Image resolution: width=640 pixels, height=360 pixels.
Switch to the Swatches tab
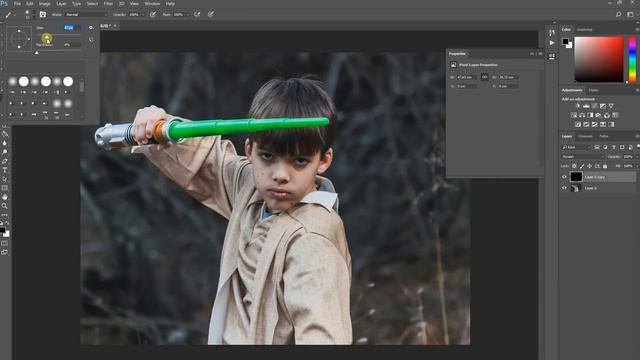(x=584, y=29)
